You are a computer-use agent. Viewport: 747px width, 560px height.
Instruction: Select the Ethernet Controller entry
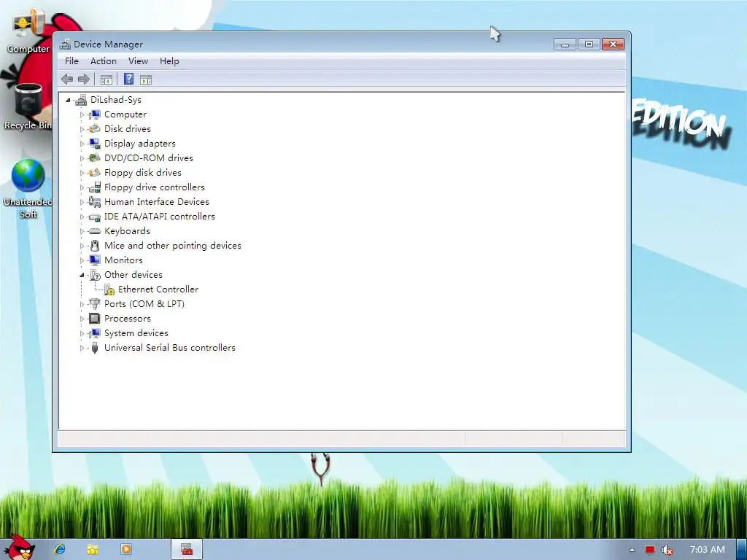pyautogui.click(x=158, y=289)
